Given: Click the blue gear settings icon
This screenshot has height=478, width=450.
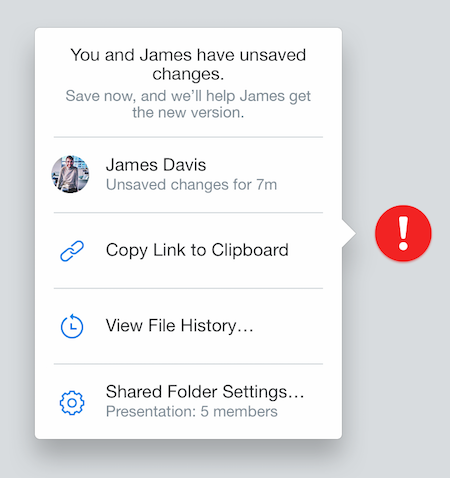Looking at the screenshot, I should (72, 403).
